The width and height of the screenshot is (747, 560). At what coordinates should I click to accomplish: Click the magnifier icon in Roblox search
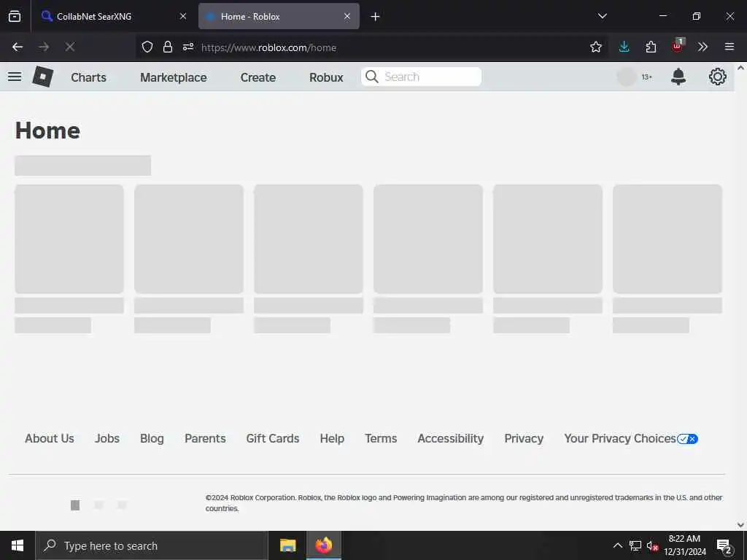point(371,77)
